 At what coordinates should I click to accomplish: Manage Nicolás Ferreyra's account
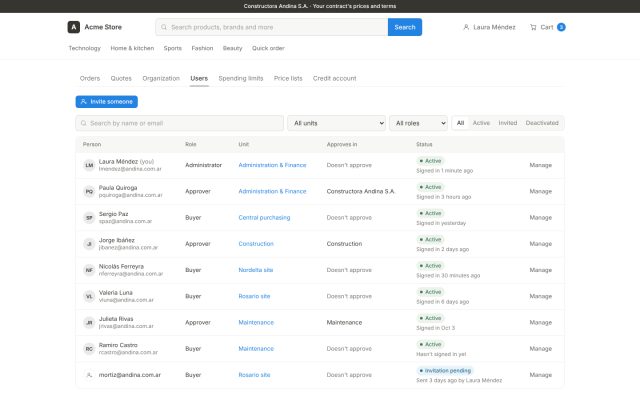541,270
